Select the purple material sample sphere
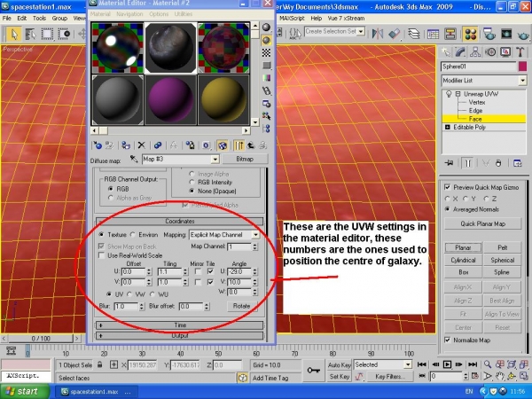532x399 pixels. pyautogui.click(x=170, y=99)
